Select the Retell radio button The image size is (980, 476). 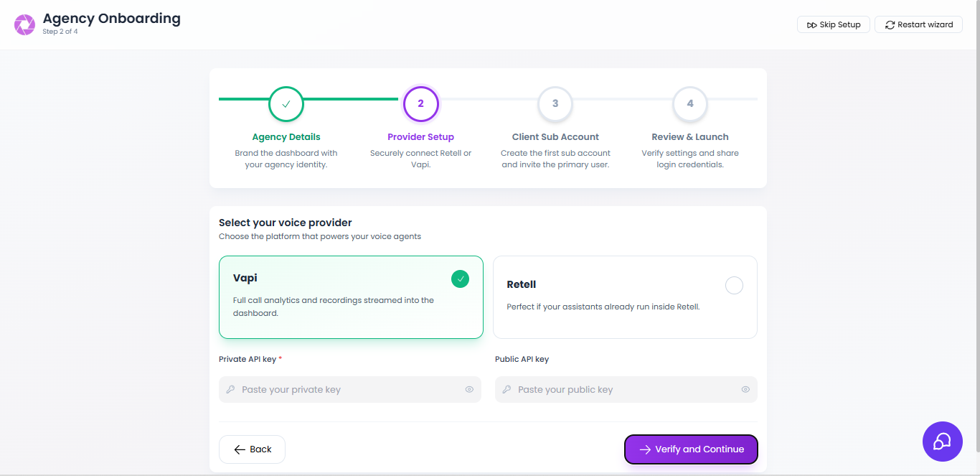pos(734,285)
